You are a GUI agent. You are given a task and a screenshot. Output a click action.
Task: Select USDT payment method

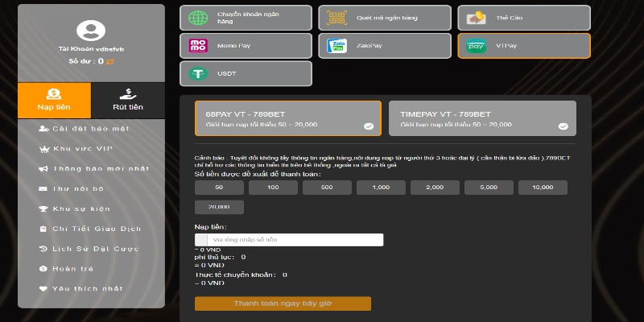coord(246,73)
